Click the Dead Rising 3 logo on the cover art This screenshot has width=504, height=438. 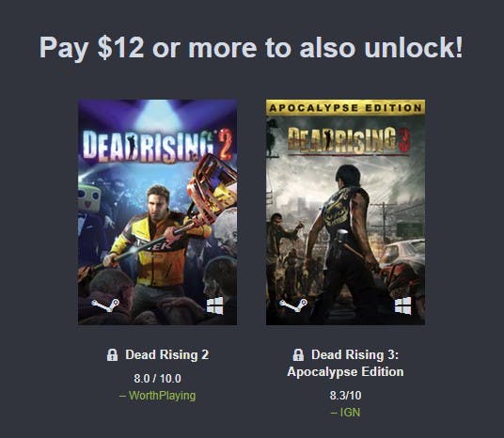point(349,140)
